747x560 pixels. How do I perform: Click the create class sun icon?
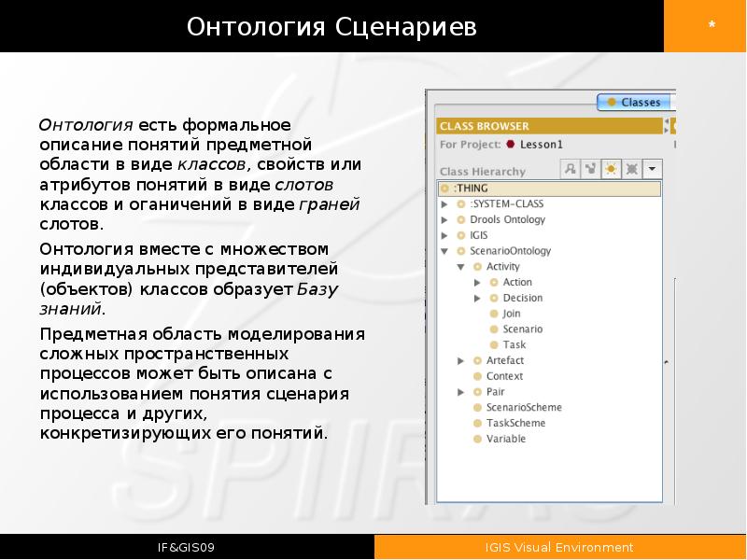611,169
